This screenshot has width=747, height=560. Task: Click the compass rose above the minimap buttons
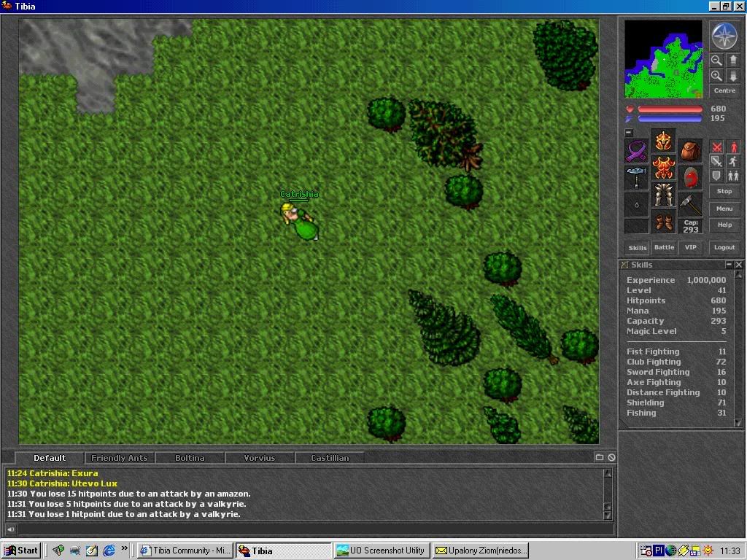click(724, 36)
